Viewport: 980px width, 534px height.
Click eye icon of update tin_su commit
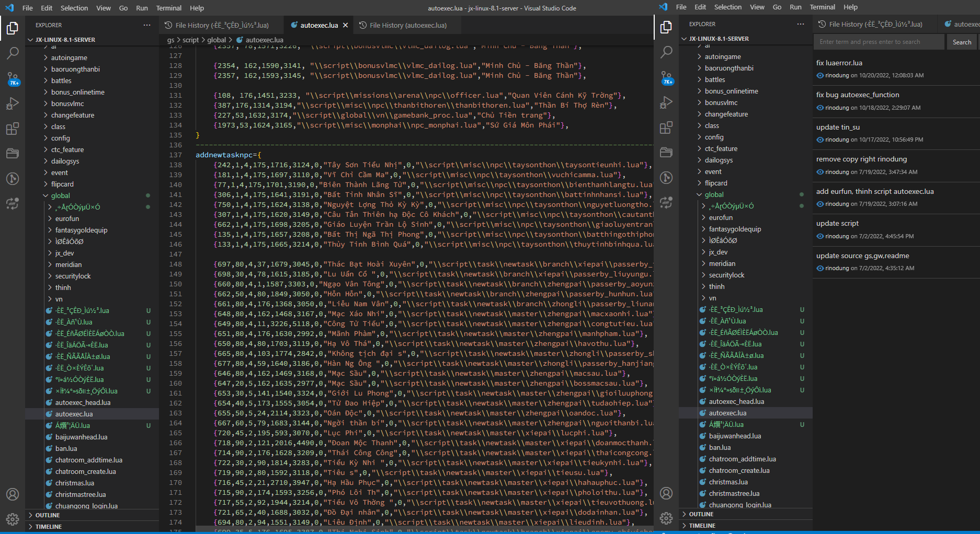pos(820,140)
